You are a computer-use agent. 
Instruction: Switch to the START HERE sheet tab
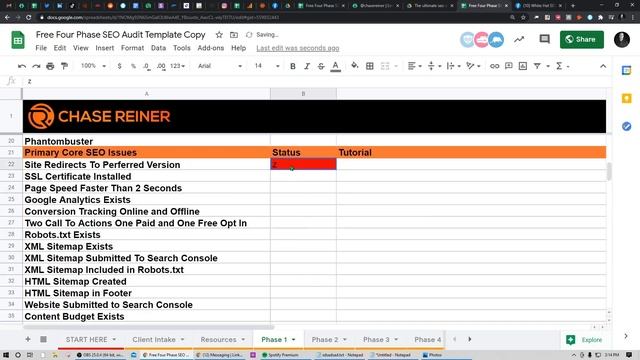(x=91, y=340)
